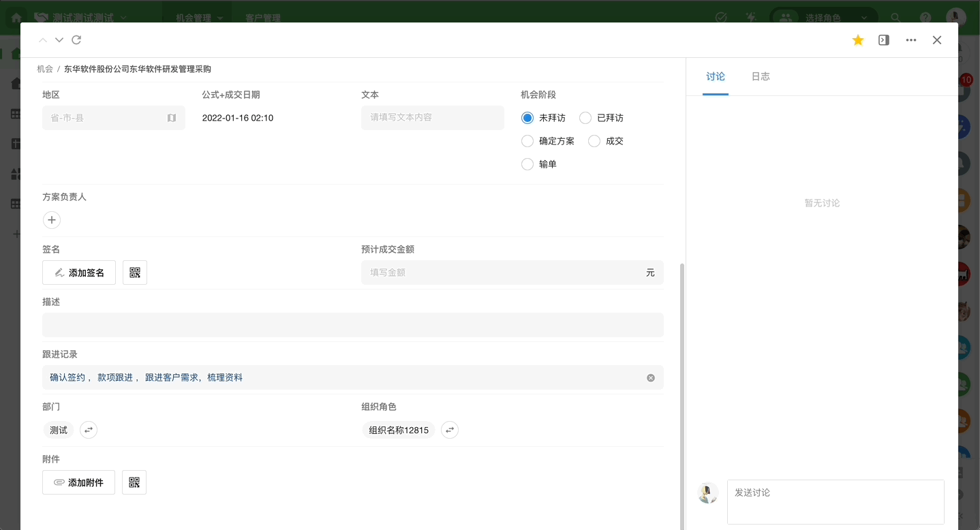Click the 2022-01-16 02:10 date value
980x530 pixels.
click(238, 118)
